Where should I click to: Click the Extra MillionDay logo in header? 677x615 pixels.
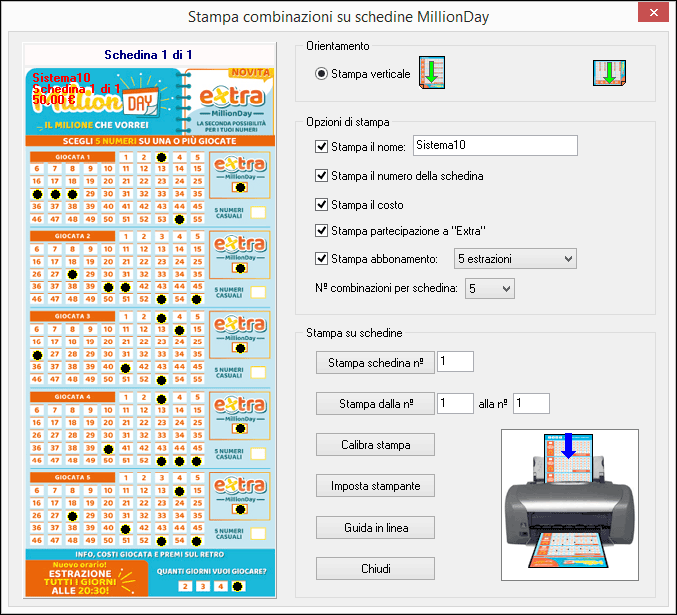[x=231, y=101]
